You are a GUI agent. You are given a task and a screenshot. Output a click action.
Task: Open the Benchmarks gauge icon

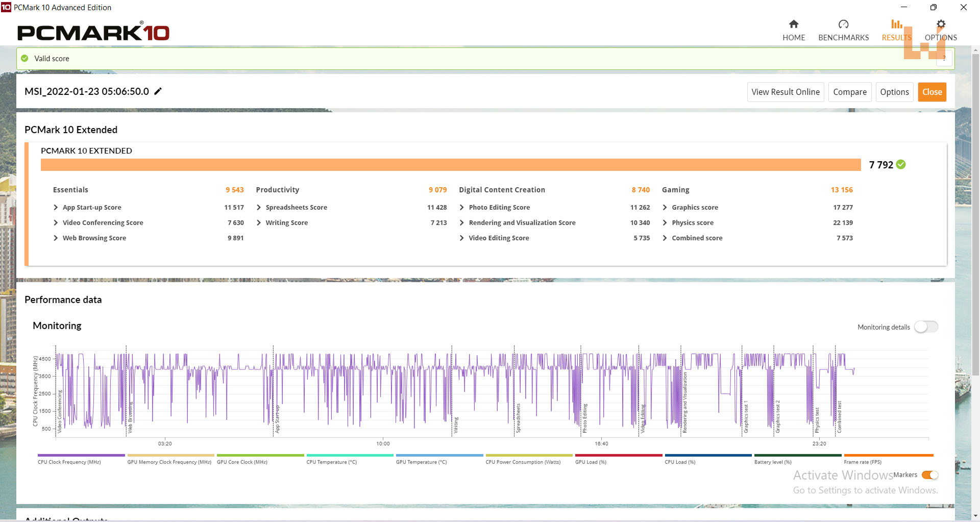(x=843, y=24)
